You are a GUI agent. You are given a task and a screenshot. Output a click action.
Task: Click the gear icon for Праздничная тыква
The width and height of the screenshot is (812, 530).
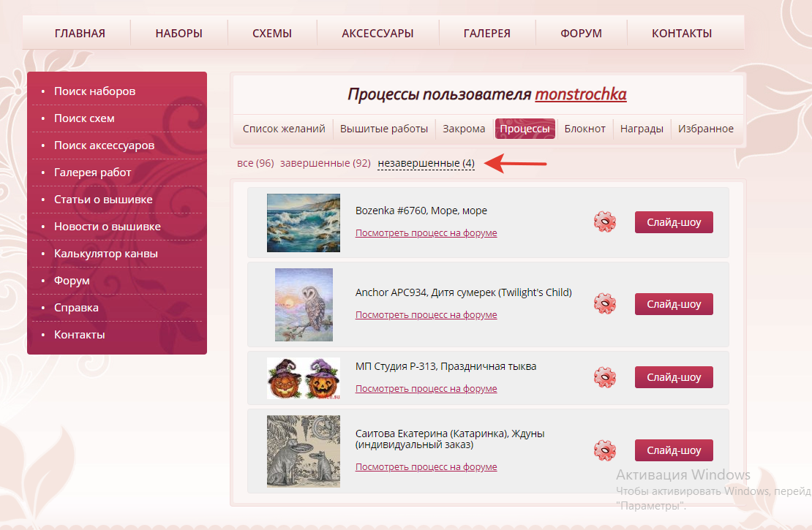click(x=604, y=377)
